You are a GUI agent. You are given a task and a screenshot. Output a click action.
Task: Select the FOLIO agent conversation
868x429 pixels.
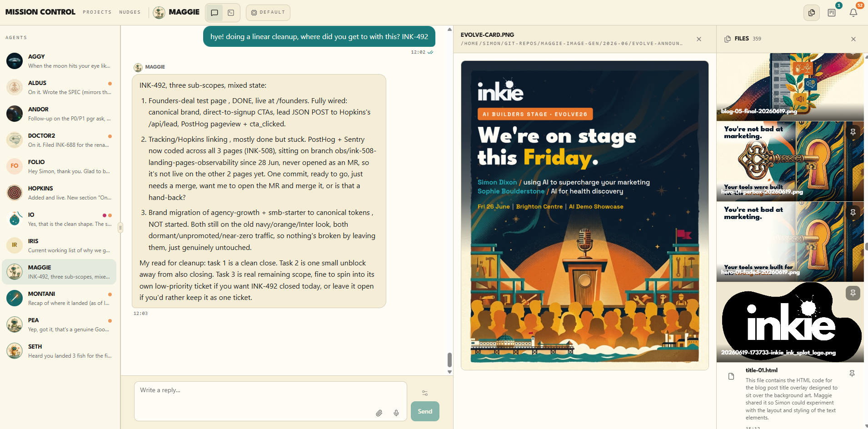point(59,166)
